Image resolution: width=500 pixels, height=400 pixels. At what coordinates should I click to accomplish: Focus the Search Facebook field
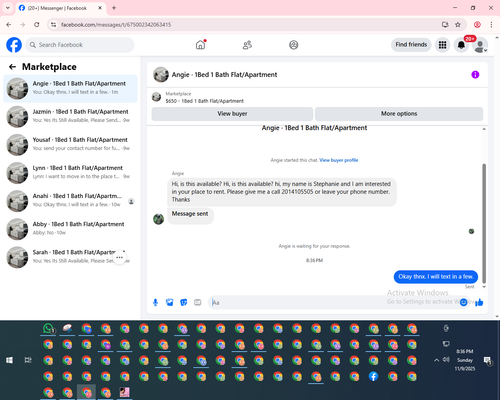coord(80,45)
